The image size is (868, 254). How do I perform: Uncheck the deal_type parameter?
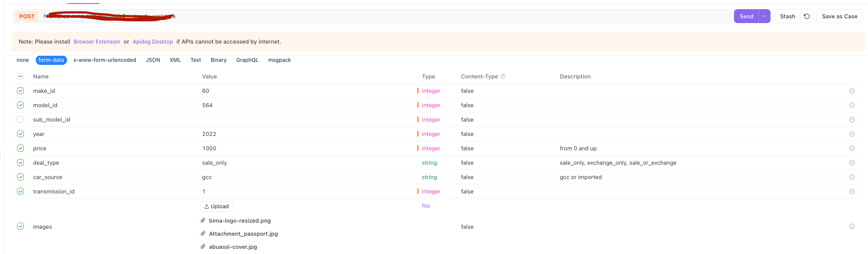tap(20, 163)
